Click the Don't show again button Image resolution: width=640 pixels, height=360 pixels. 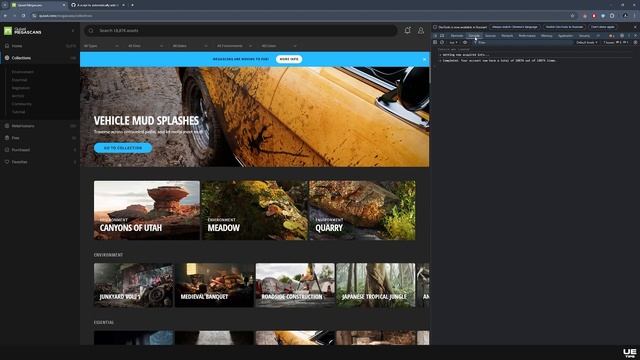coord(603,27)
